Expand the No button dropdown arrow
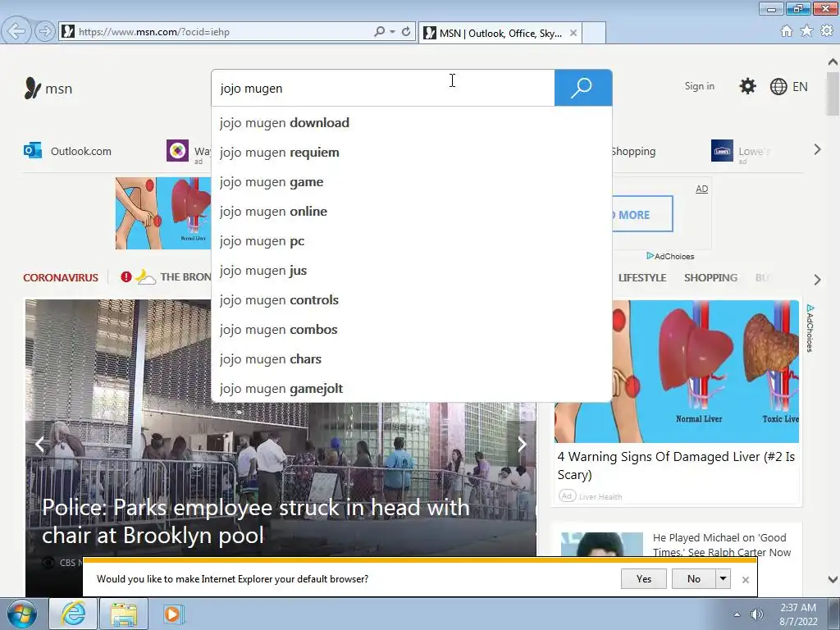Image resolution: width=840 pixels, height=630 pixels. pos(724,578)
